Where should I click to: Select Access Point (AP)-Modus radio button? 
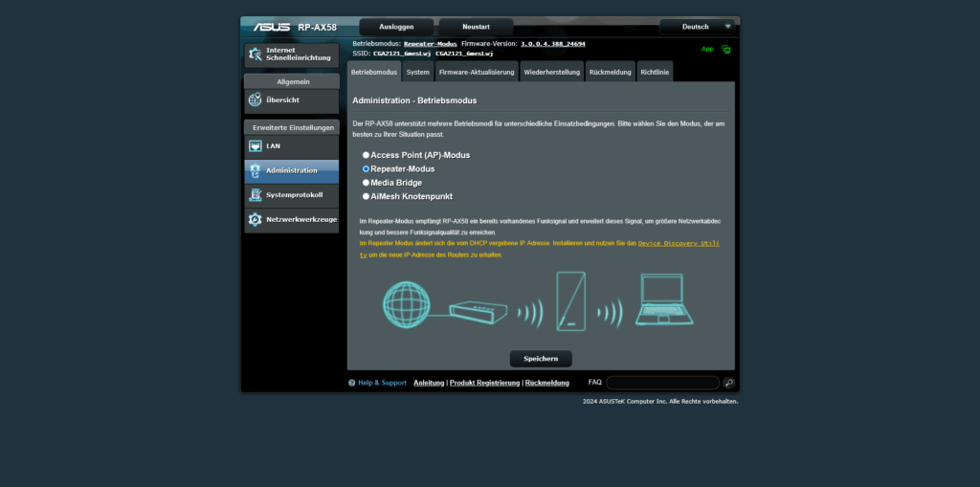[366, 155]
